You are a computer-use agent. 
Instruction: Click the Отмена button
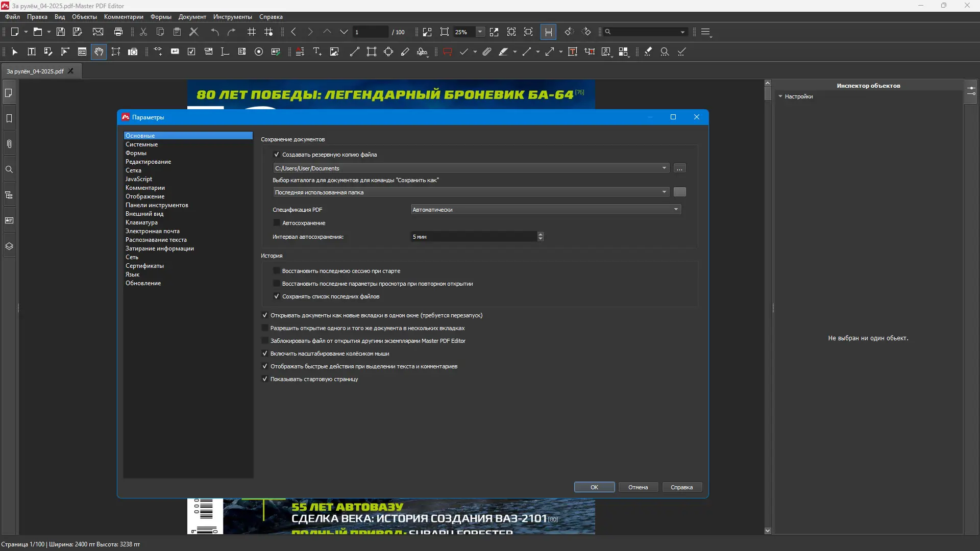[x=638, y=487]
